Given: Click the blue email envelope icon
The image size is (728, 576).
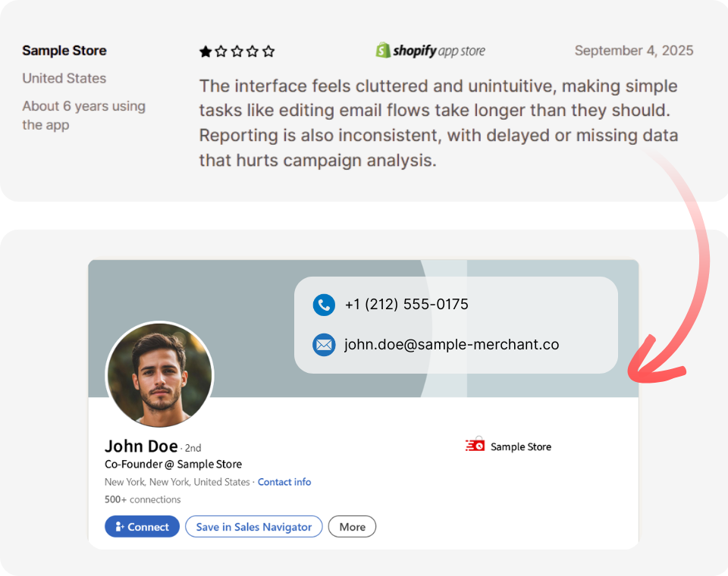Looking at the screenshot, I should click(x=324, y=345).
